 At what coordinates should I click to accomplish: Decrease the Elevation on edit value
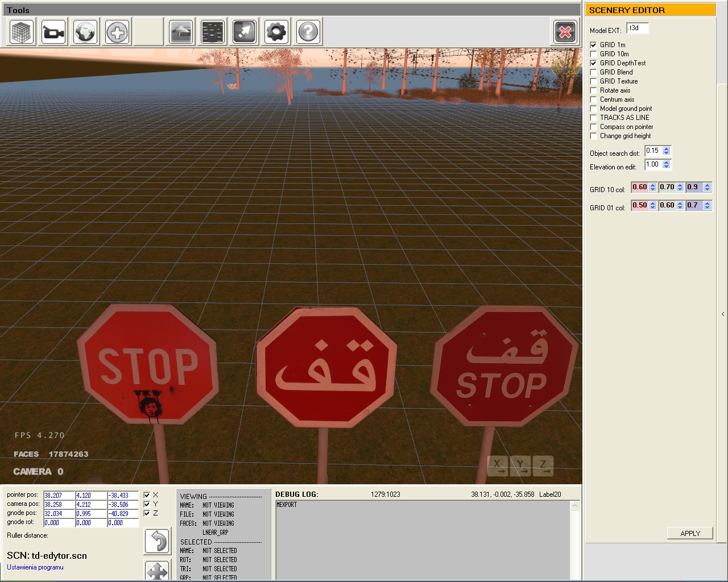pyautogui.click(x=667, y=167)
